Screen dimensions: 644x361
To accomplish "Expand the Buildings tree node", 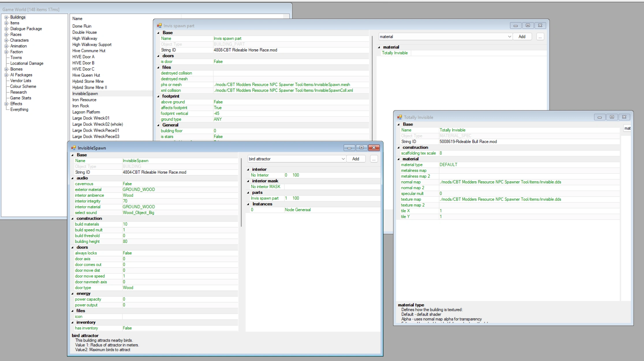I will [x=6, y=17].
